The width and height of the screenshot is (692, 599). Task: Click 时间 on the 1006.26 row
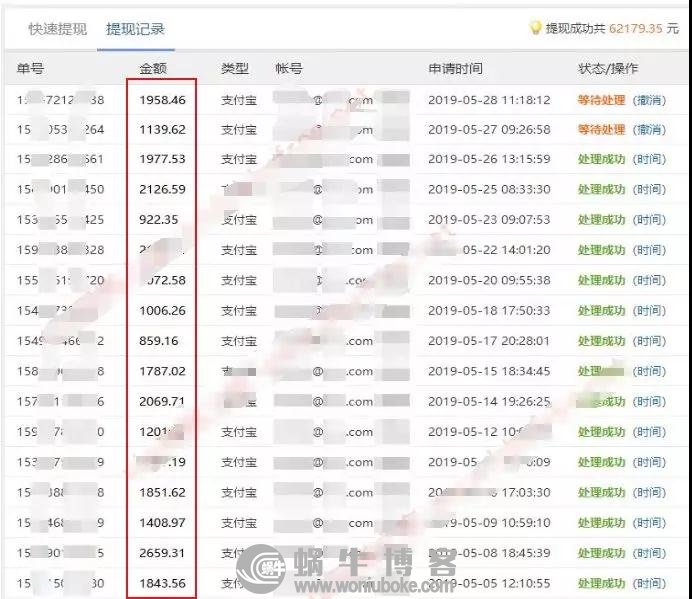(x=649, y=311)
